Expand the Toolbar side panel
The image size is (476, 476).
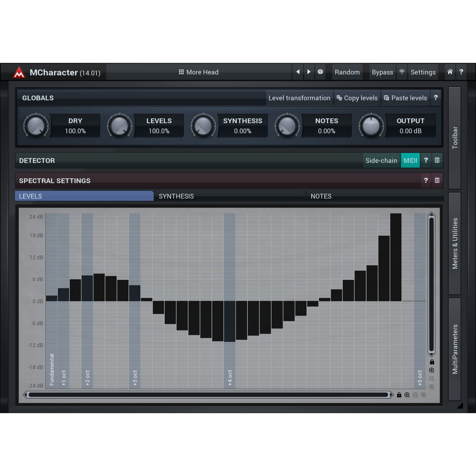coord(455,138)
